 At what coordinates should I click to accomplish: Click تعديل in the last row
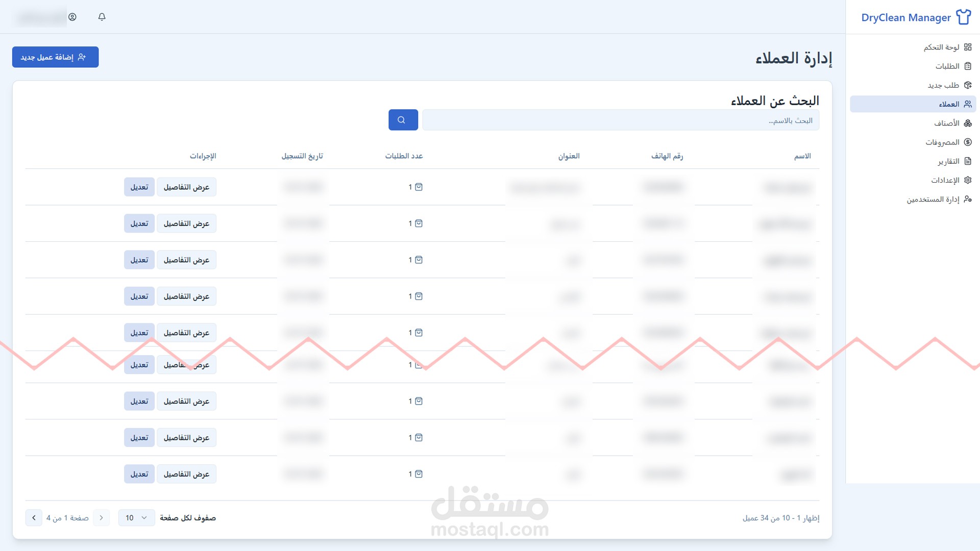click(x=139, y=474)
